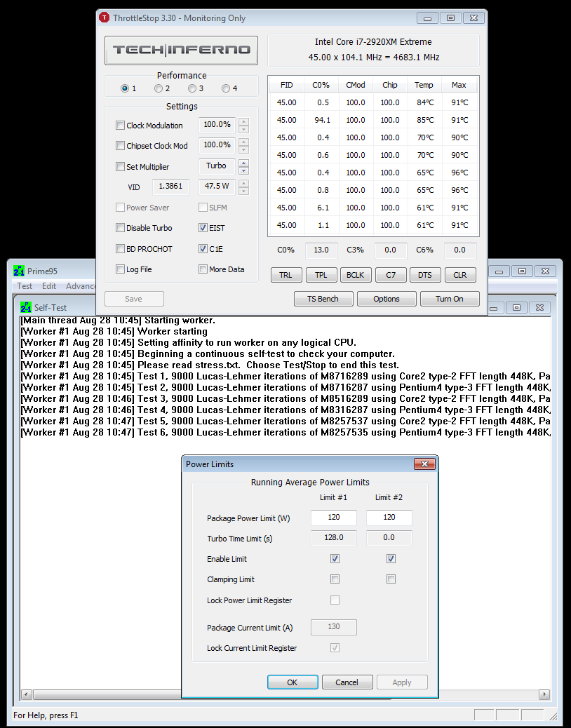Screen dimensions: 571x728
Task: Click the VID 1.3861 value field
Action: pos(170,187)
